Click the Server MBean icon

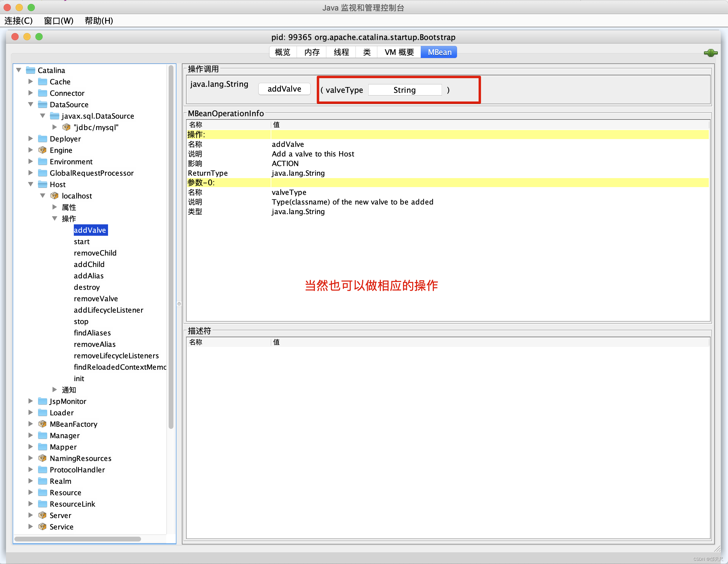42,515
